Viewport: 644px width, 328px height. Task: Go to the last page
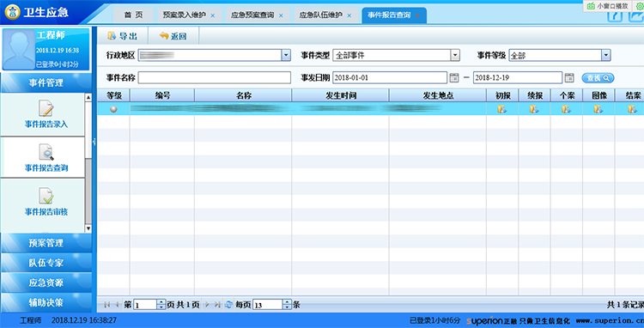click(x=218, y=305)
